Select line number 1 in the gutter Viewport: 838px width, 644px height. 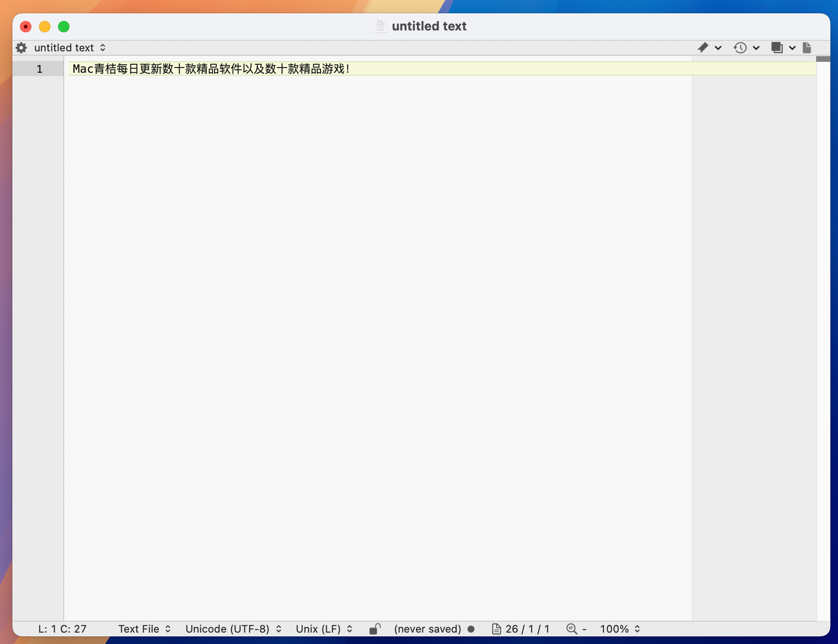pos(39,69)
